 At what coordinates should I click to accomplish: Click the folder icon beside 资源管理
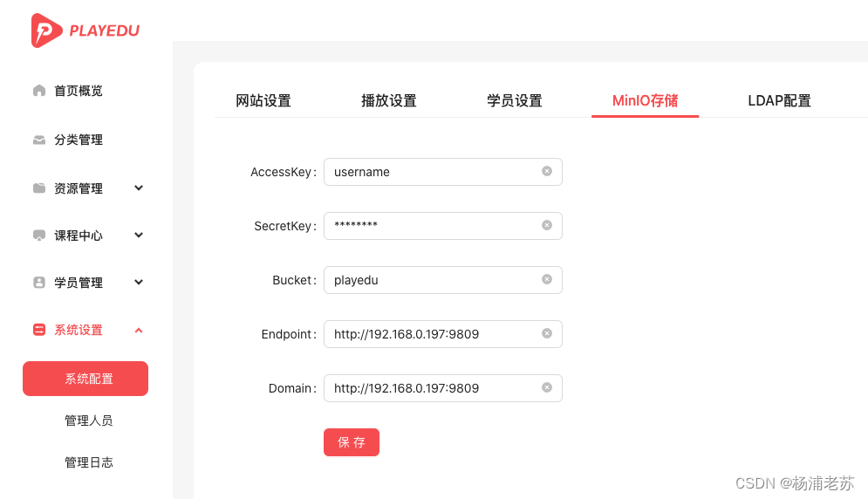38,188
